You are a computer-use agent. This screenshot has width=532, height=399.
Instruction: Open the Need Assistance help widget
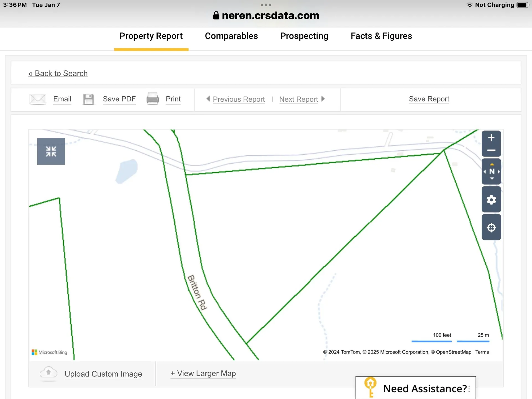click(x=416, y=388)
